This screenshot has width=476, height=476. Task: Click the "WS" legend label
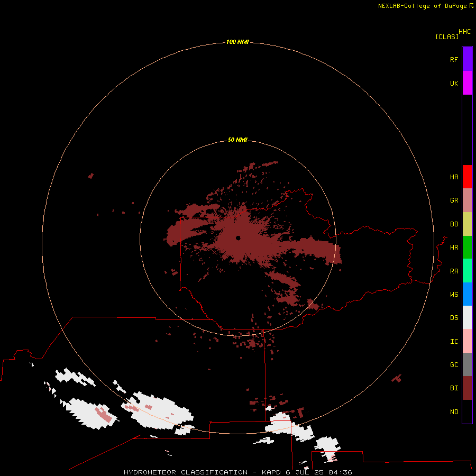click(x=454, y=294)
